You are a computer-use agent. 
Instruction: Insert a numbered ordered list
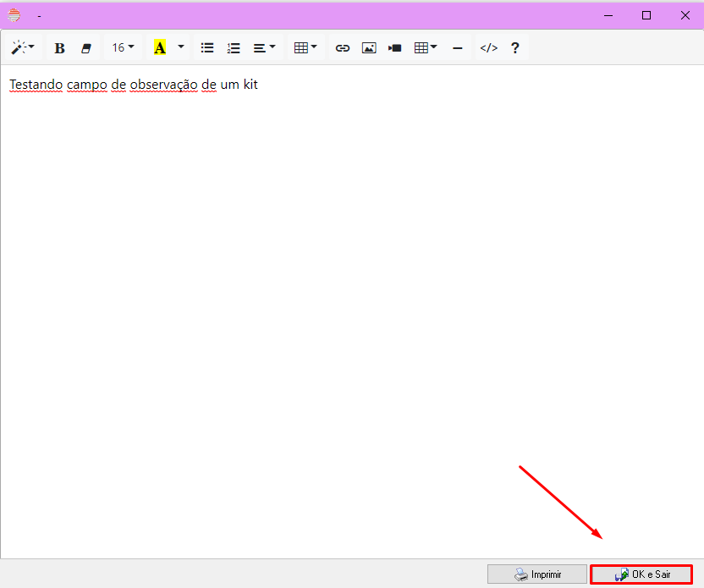click(234, 47)
